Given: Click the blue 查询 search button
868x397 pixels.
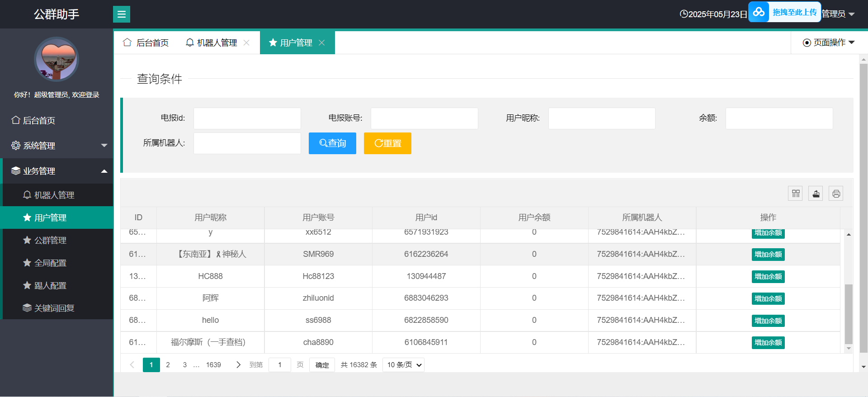Looking at the screenshot, I should point(332,143).
